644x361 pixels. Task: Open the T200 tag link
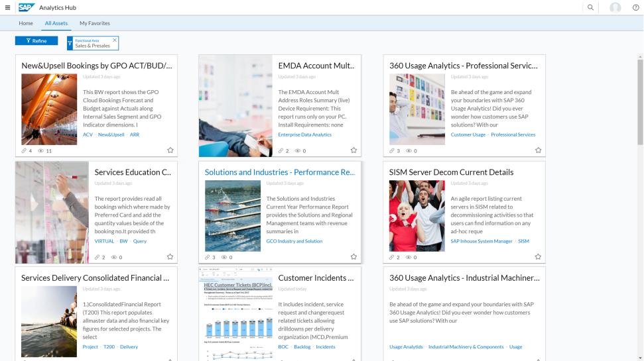[x=109, y=346]
